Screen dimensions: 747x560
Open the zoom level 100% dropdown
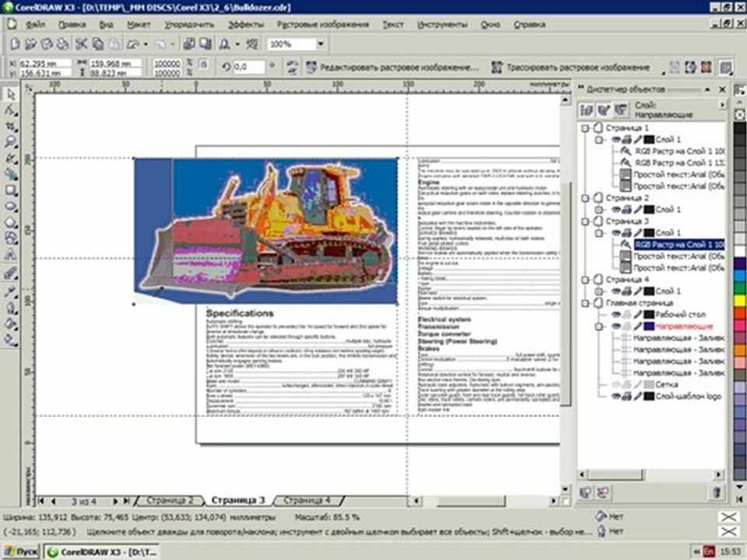[x=321, y=44]
